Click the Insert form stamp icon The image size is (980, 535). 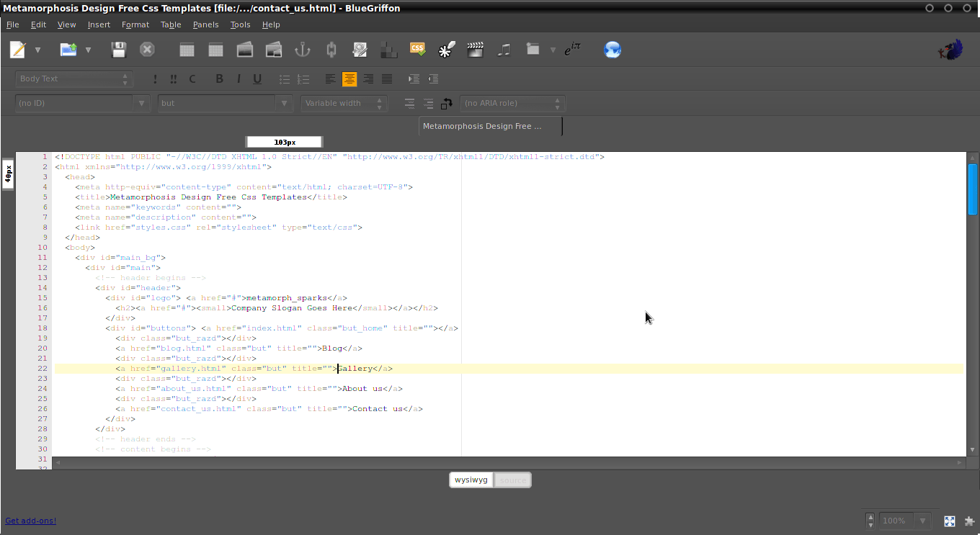pos(360,50)
